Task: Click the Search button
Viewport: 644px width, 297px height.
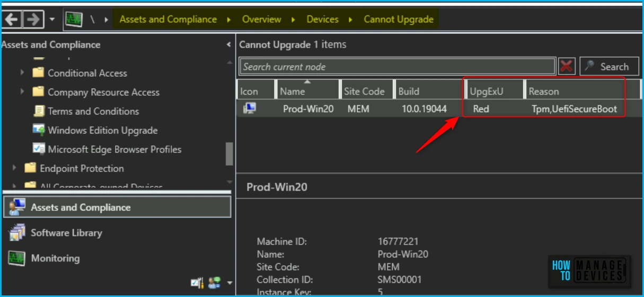Action: (x=609, y=67)
